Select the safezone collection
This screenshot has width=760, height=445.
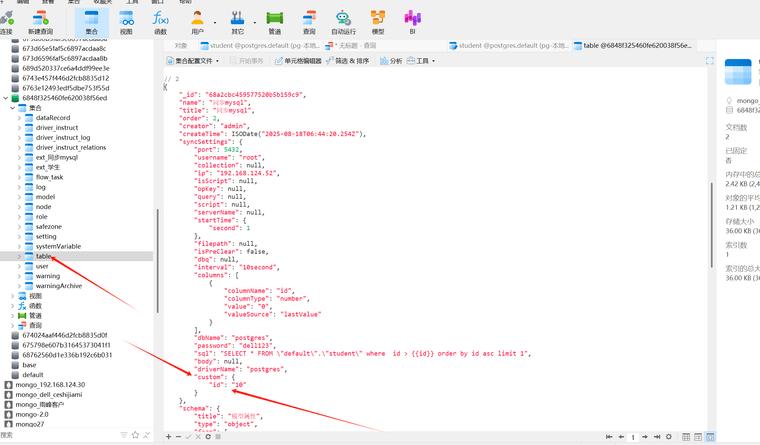(48, 226)
